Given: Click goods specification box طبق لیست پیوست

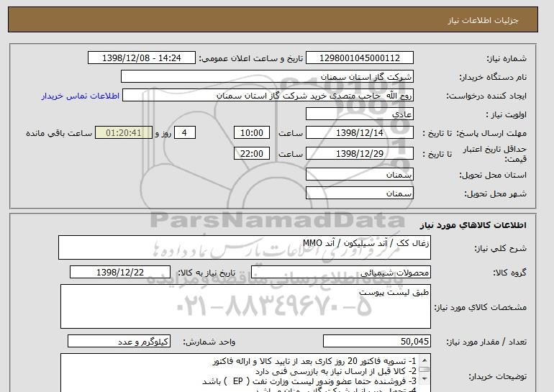Looking at the screenshot, I should (x=245, y=306).
